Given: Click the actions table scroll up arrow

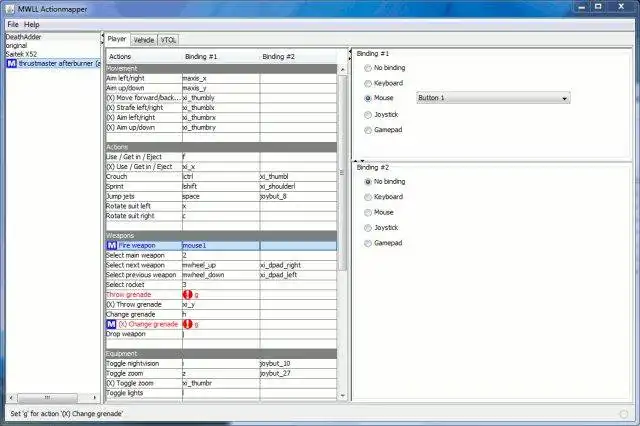Looking at the screenshot, I should (x=342, y=70).
